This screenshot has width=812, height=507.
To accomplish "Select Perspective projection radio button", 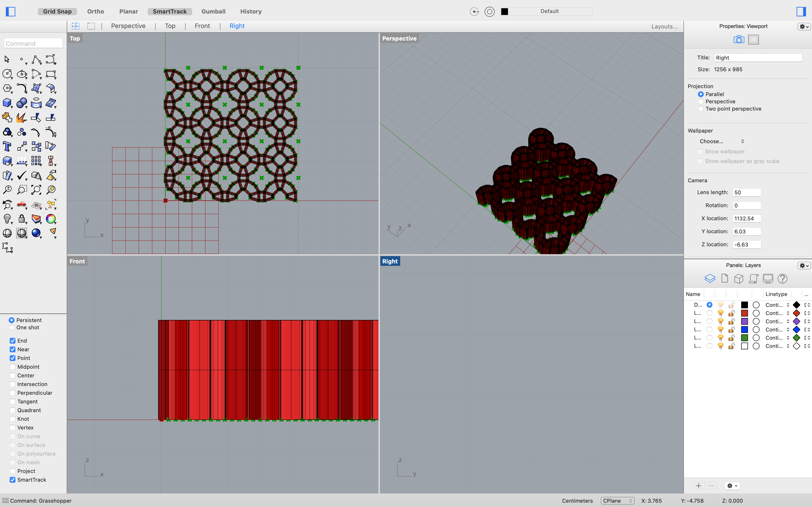I will coord(701,102).
